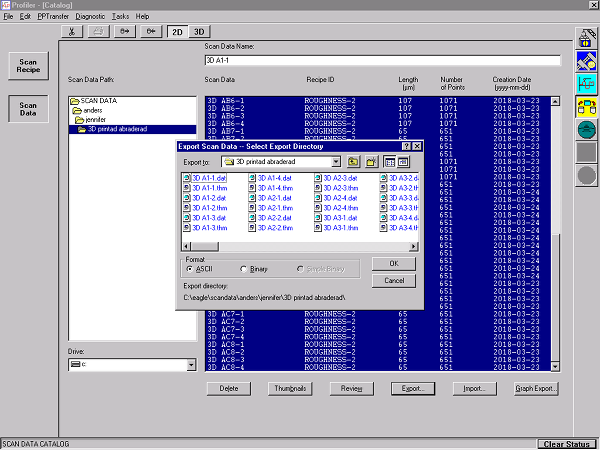
Task: Open the Tasks menu
Action: 120,17
